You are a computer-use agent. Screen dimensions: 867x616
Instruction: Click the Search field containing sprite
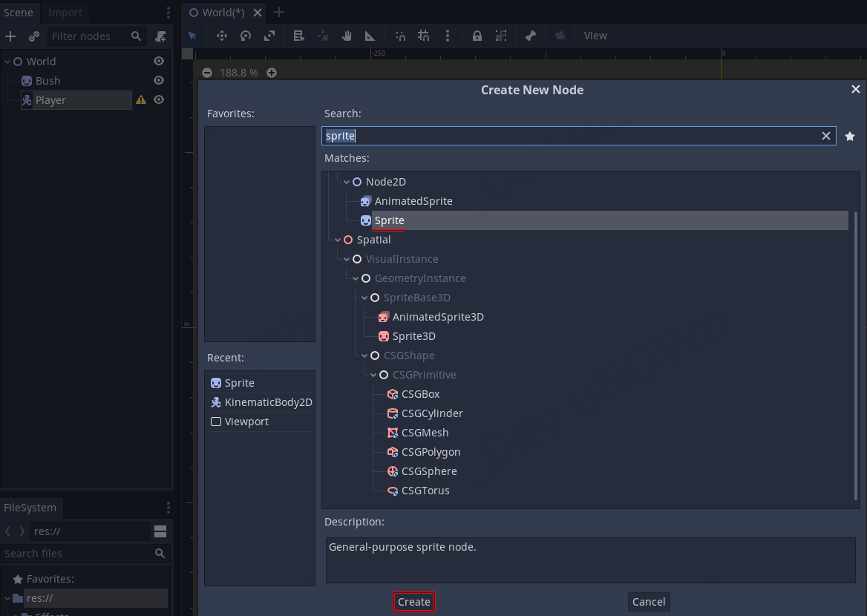pyautogui.click(x=579, y=136)
